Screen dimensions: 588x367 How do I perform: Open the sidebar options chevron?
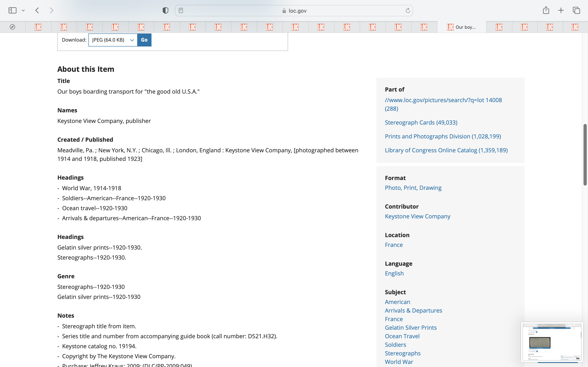tap(23, 10)
